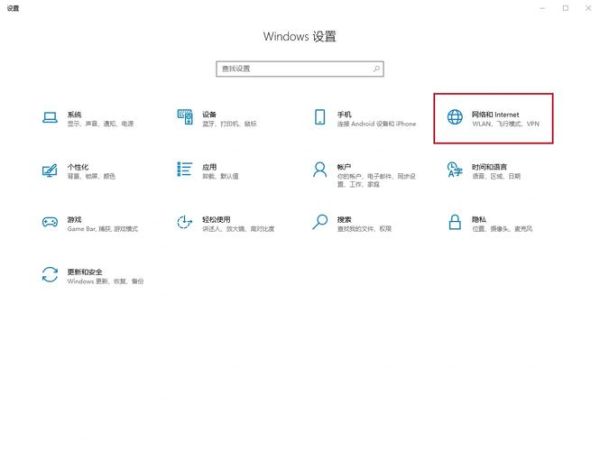Open the 网络和 Internet globe icon
600x451 pixels.
point(455,117)
